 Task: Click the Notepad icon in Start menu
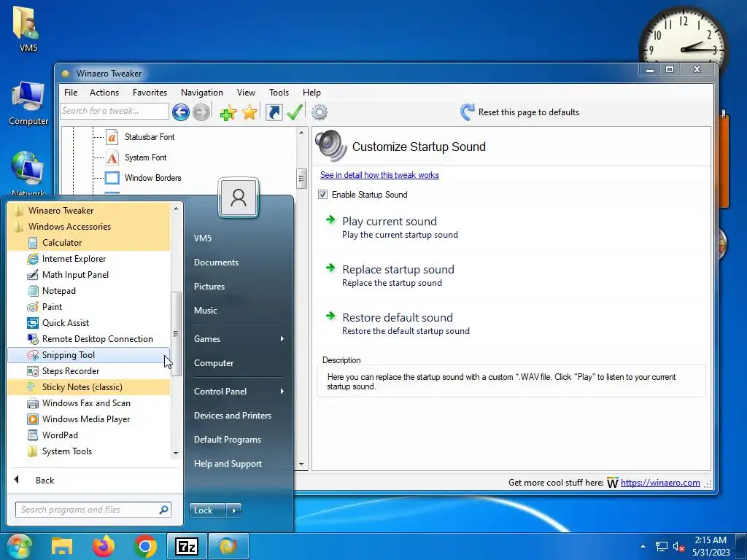[32, 291]
